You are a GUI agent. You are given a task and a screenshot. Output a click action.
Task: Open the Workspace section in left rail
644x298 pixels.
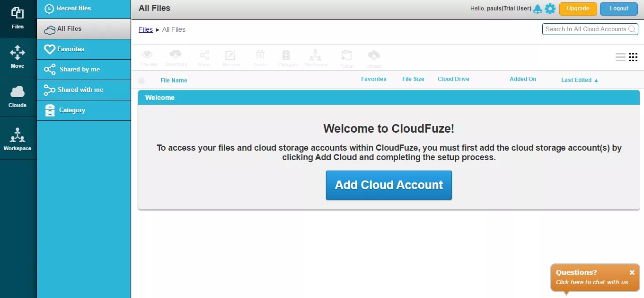pyautogui.click(x=18, y=138)
